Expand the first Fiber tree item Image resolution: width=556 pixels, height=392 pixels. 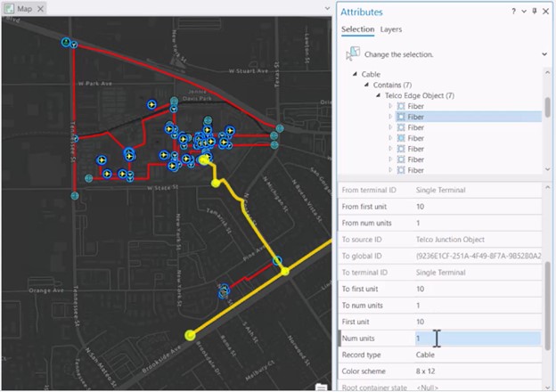(389, 106)
